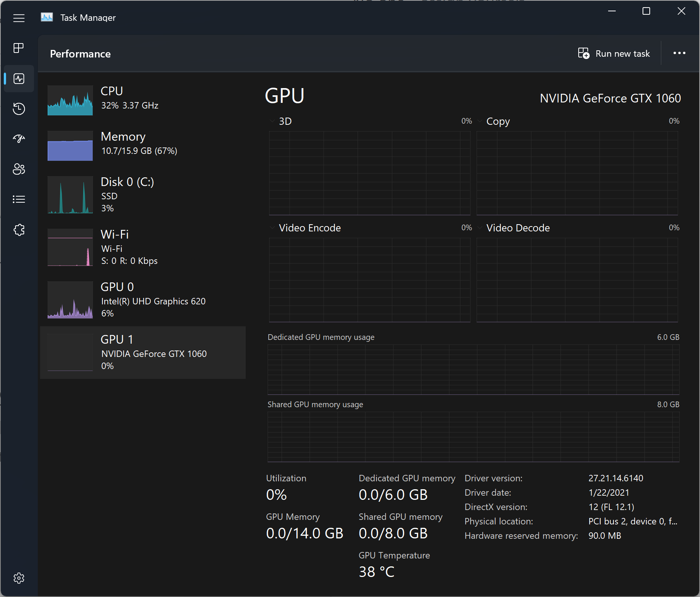
Task: Open the three-dot more options menu
Action: [x=679, y=53]
